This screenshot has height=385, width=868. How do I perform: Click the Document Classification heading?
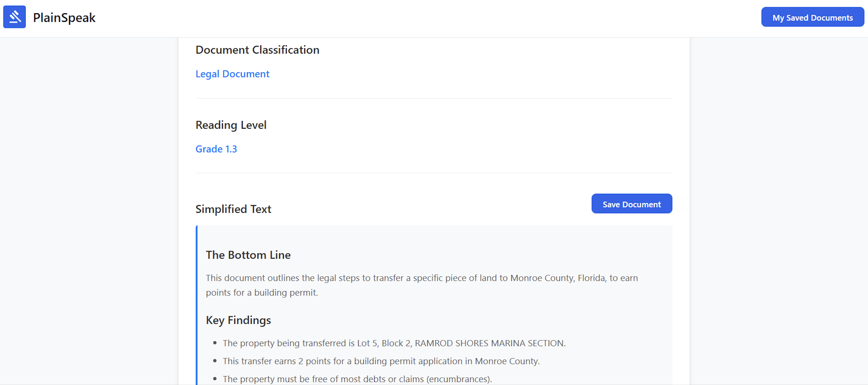257,50
